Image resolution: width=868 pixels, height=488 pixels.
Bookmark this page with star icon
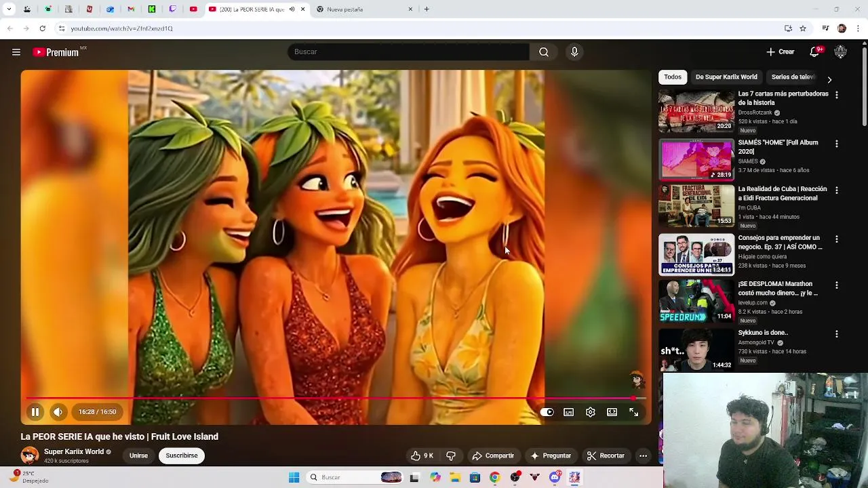(x=803, y=28)
